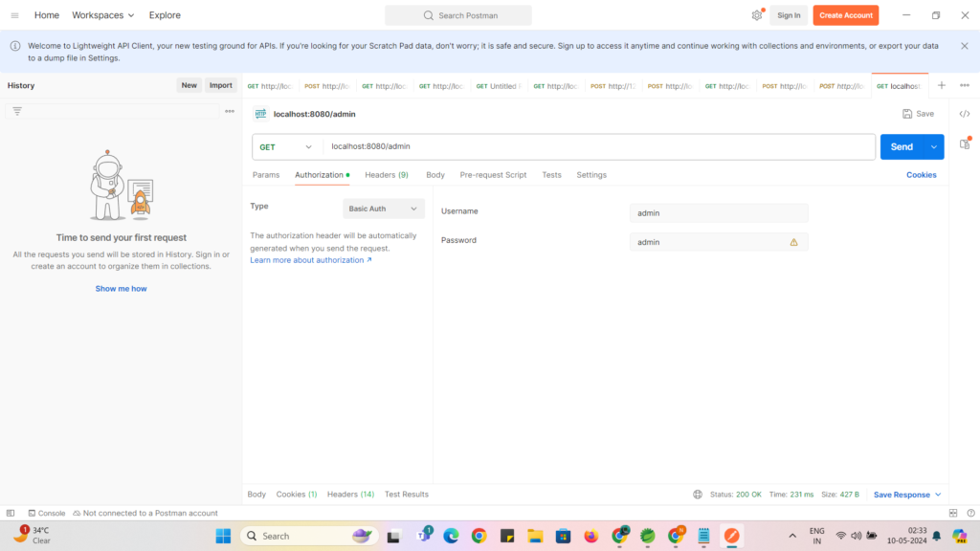980x551 pixels.
Task: Switch to Postman icon in the taskbar
Action: (732, 536)
